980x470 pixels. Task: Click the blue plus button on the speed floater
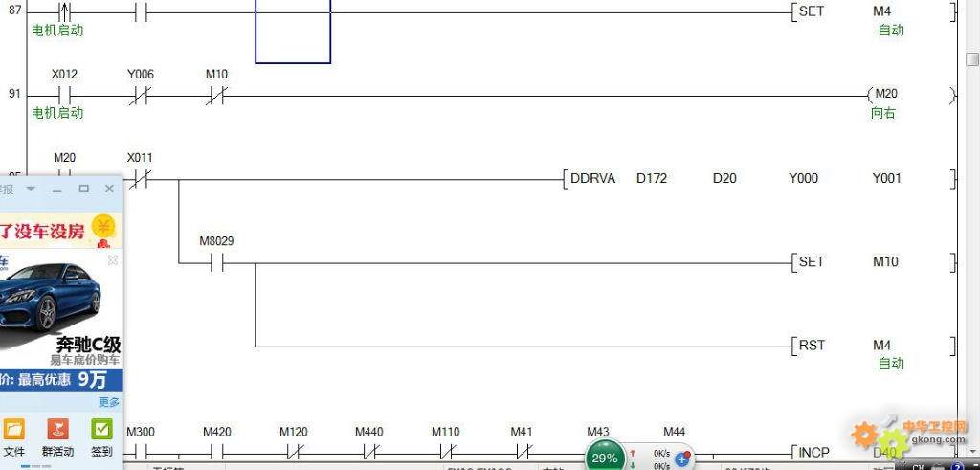click(x=681, y=459)
